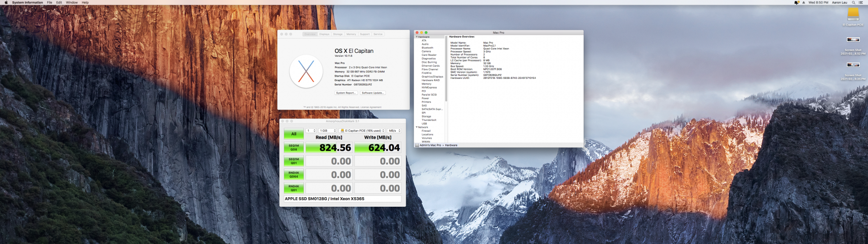Click the 824.56 read result cell
The height and width of the screenshot is (244, 868).
coord(329,148)
